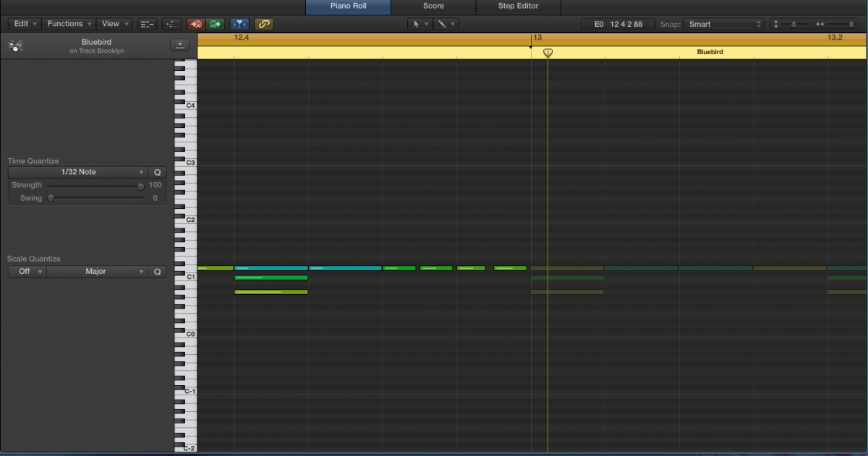The image size is (868, 456).
Task: Click the Swing value 0
Action: pyautogui.click(x=155, y=198)
